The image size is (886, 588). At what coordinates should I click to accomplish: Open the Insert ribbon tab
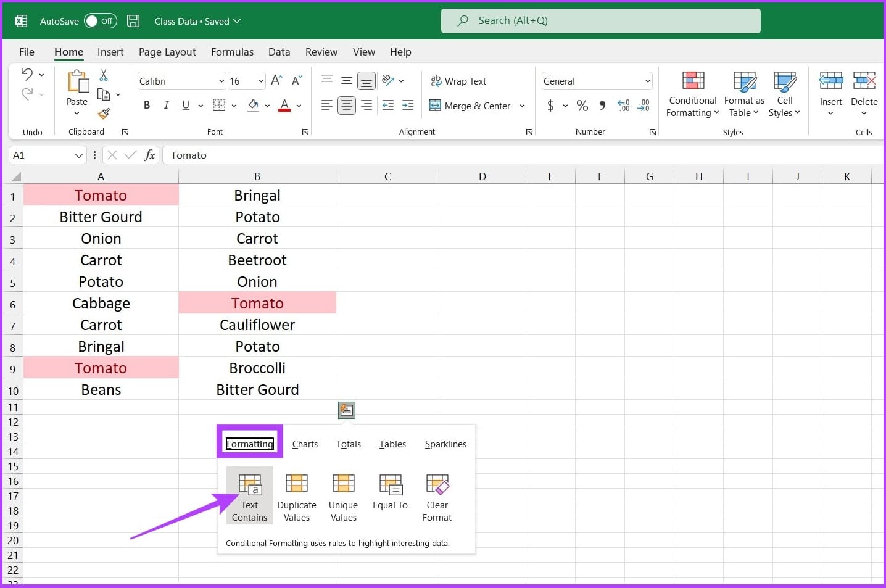pos(110,52)
